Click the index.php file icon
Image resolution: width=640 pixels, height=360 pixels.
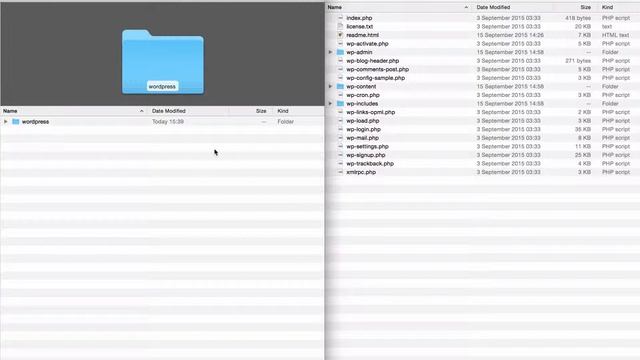tap(340, 18)
